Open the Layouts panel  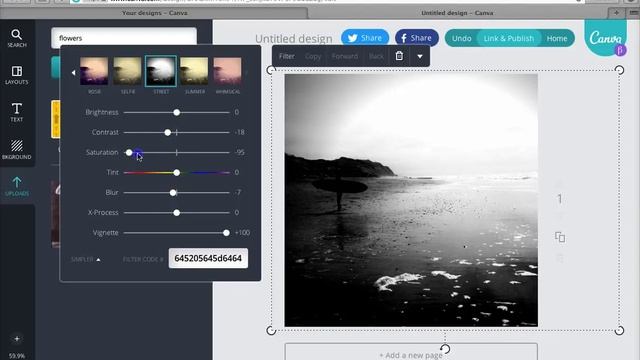pos(17,75)
